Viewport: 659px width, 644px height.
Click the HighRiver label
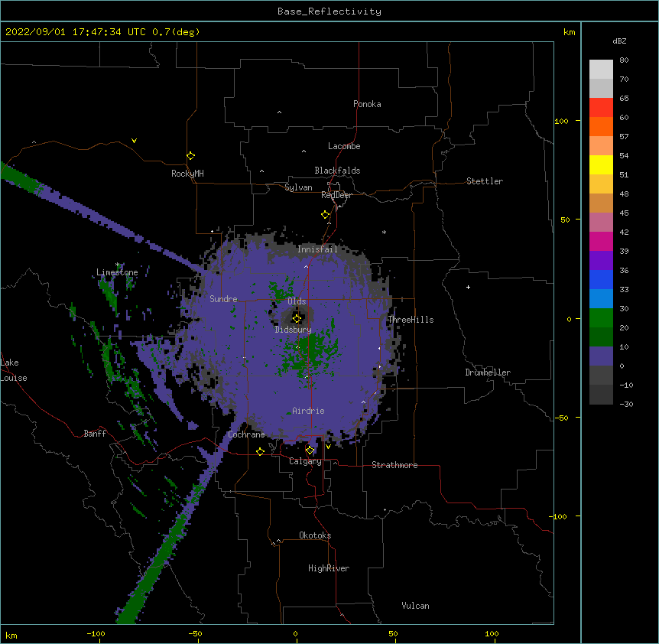click(329, 568)
